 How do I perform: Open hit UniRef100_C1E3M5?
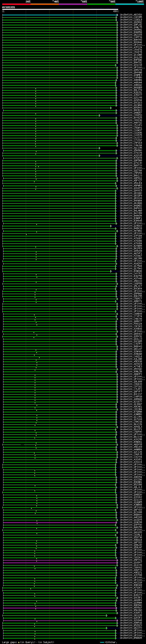pos(131,17)
